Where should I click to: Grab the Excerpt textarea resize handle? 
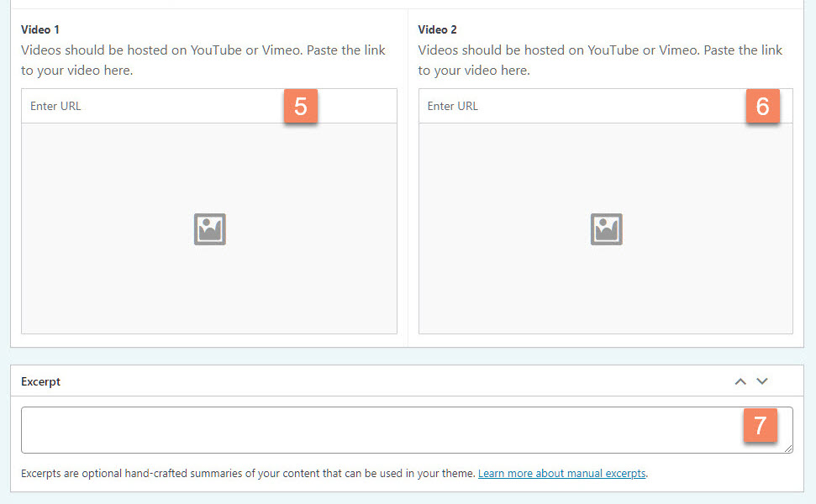[789, 449]
